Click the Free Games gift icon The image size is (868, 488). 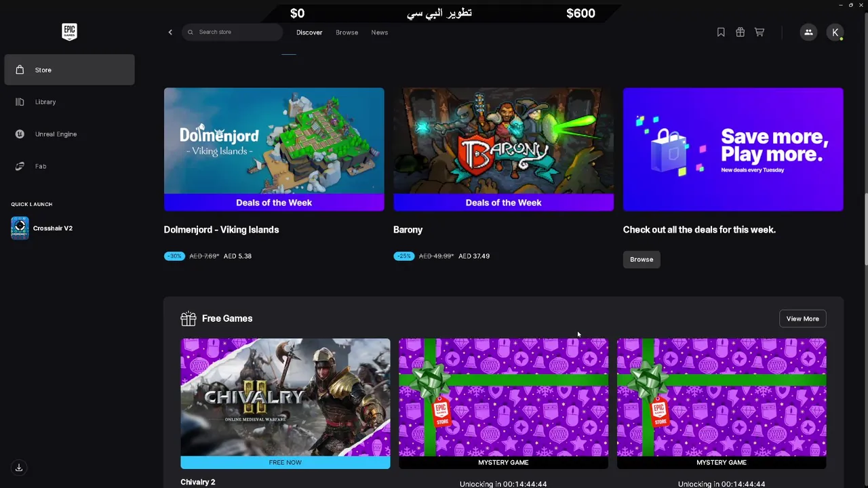pos(189,319)
